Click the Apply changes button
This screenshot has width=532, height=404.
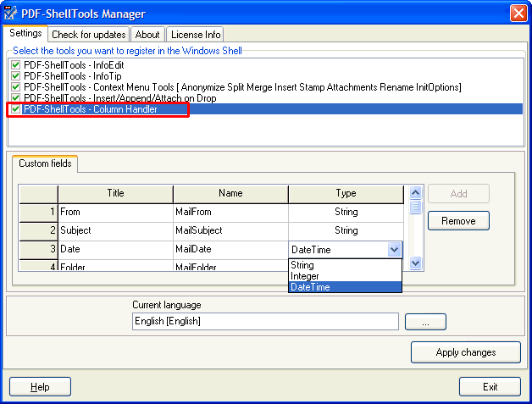point(466,352)
